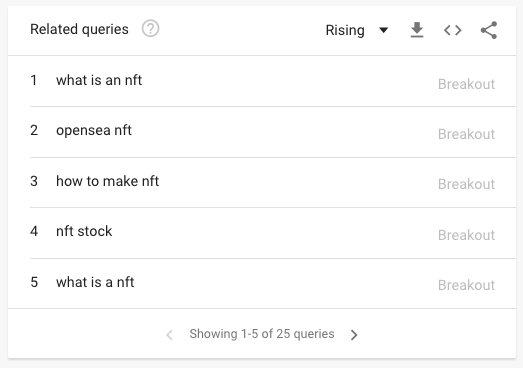The image size is (523, 368).
Task: Open the Rising sort selector label
Action: [x=345, y=30]
